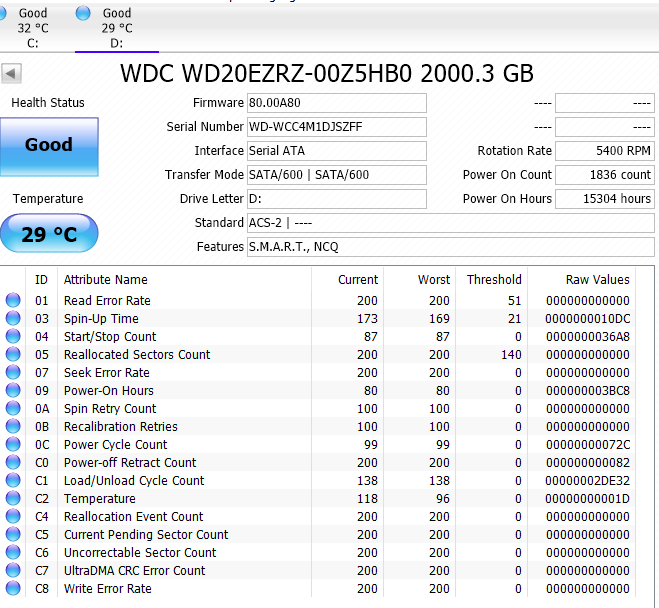Click status orb for Write Error Rate
Viewport: 659px width, 608px height.
coord(13,588)
